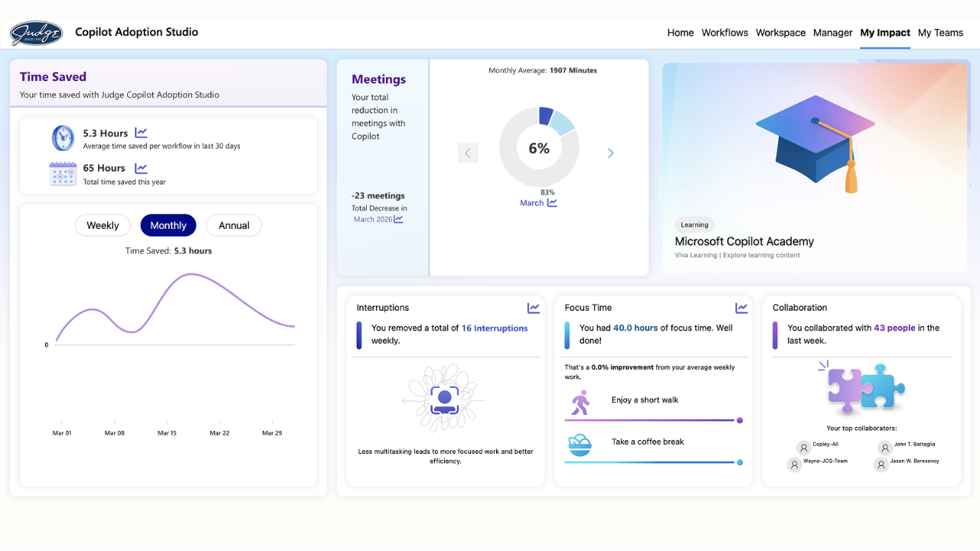The width and height of the screenshot is (980, 551).
Task: Click the Mar 22 axis label
Action: coord(220,433)
